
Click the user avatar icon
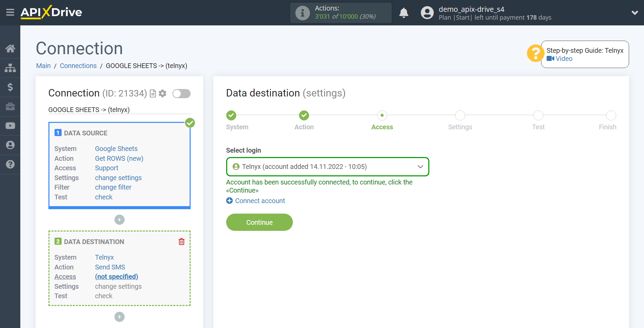tap(427, 13)
